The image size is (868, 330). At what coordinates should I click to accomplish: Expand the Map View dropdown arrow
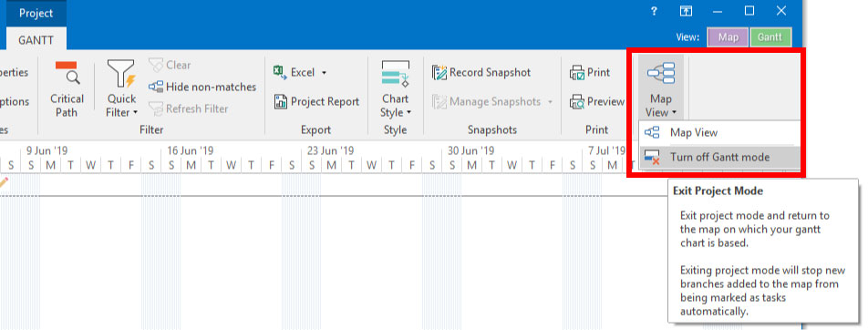click(x=675, y=113)
